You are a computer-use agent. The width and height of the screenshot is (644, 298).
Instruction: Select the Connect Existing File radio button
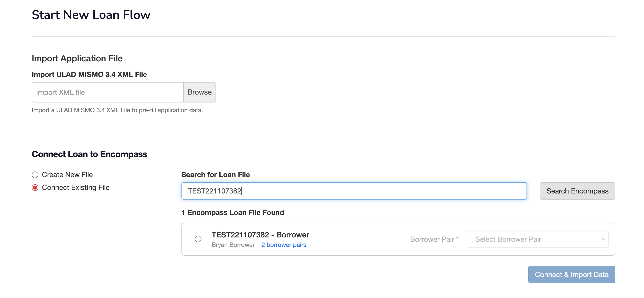(x=35, y=188)
